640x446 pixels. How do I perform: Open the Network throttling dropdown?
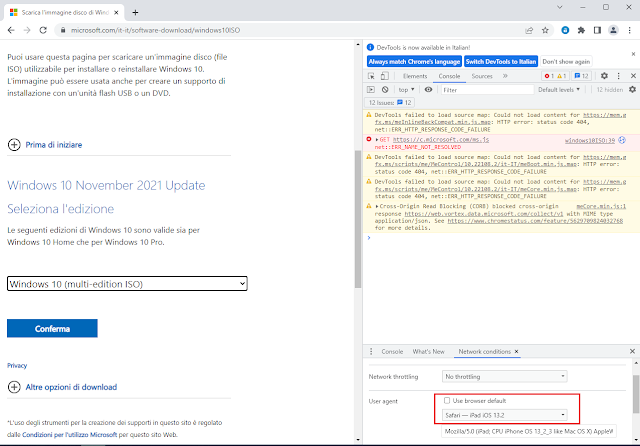505,376
